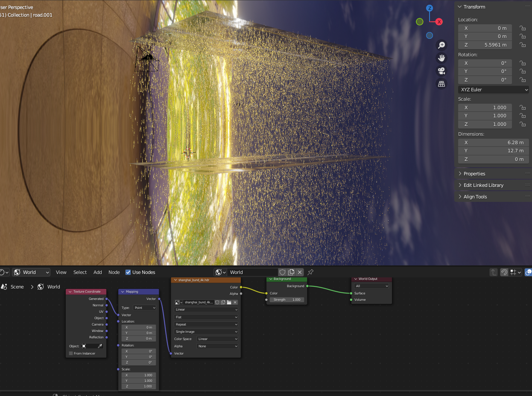Toggle the lock for Rotation X
The width and height of the screenshot is (532, 396).
[522, 63]
